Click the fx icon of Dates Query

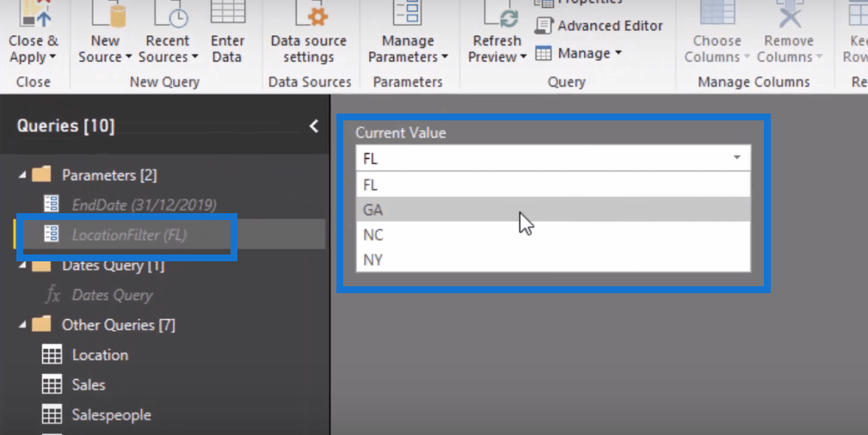click(x=52, y=294)
